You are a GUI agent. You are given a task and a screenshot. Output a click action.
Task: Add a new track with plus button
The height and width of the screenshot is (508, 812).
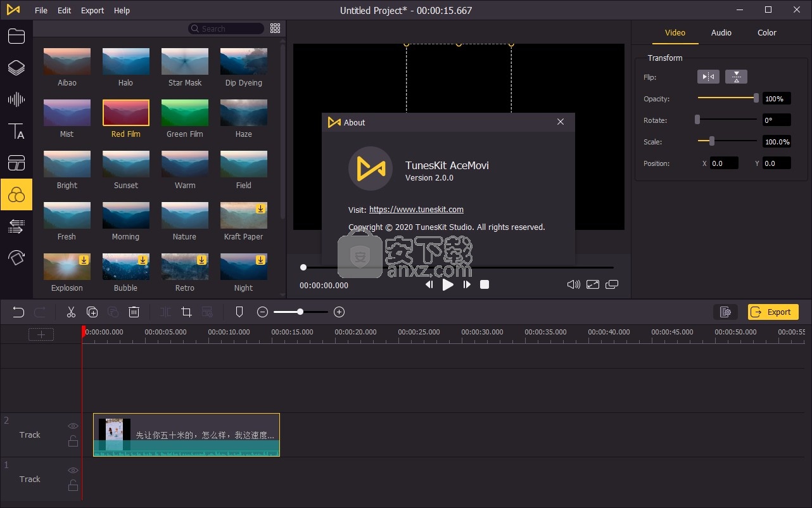41,334
